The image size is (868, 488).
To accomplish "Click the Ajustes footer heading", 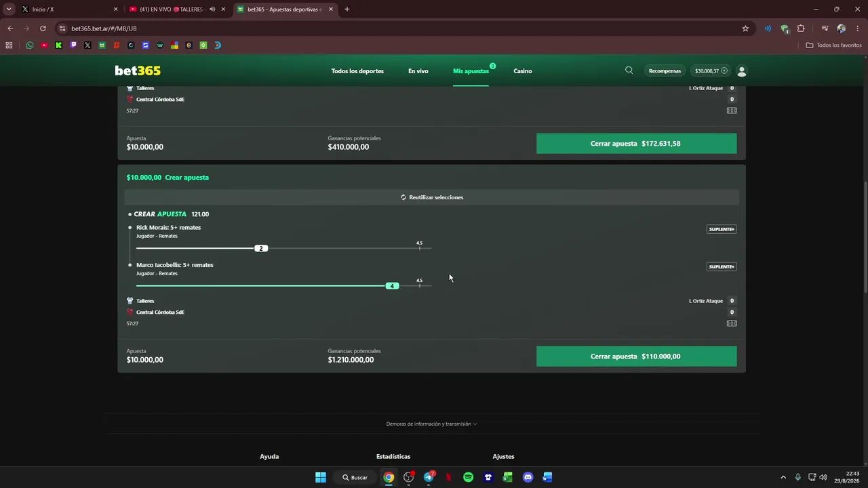I will pos(503,456).
